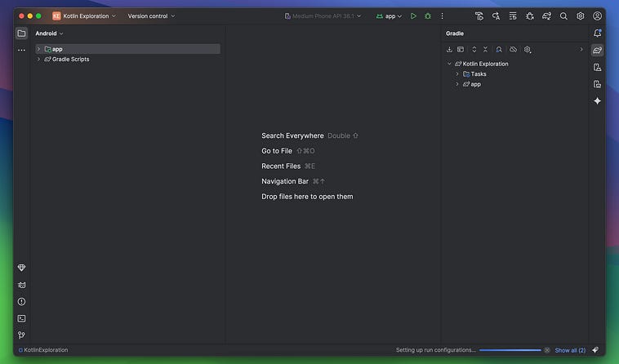
Task: Select Kotlin Exploration row in Gradle panel
Action: coord(515,64)
